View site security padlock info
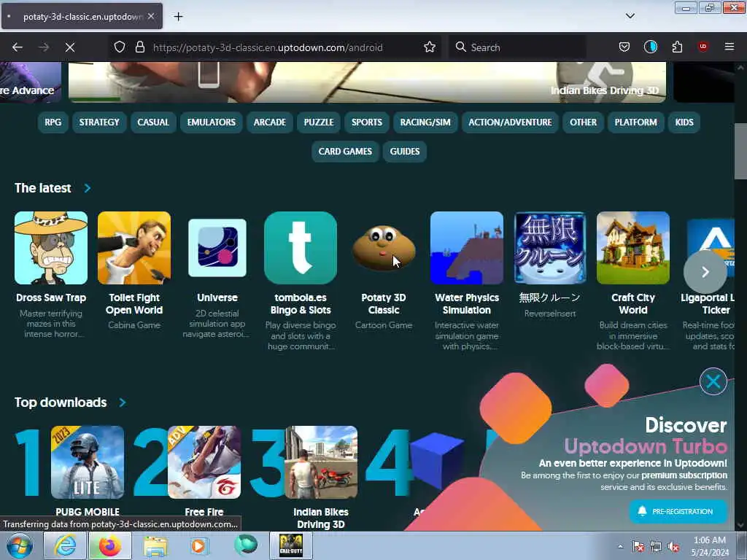The image size is (747, 560). pyautogui.click(x=139, y=47)
